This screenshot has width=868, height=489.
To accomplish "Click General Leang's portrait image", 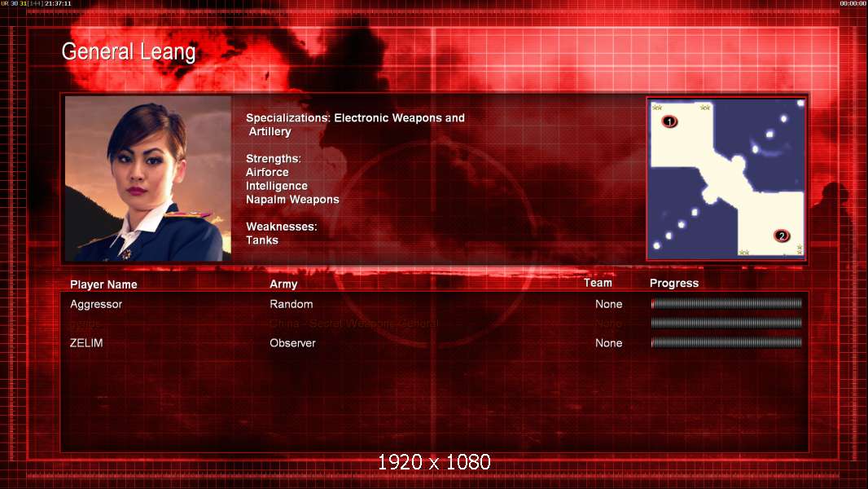I will [x=148, y=178].
